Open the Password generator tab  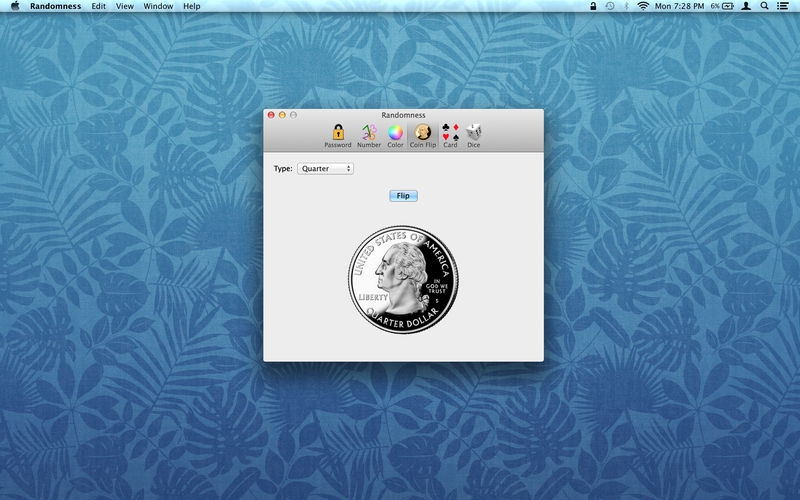338,136
